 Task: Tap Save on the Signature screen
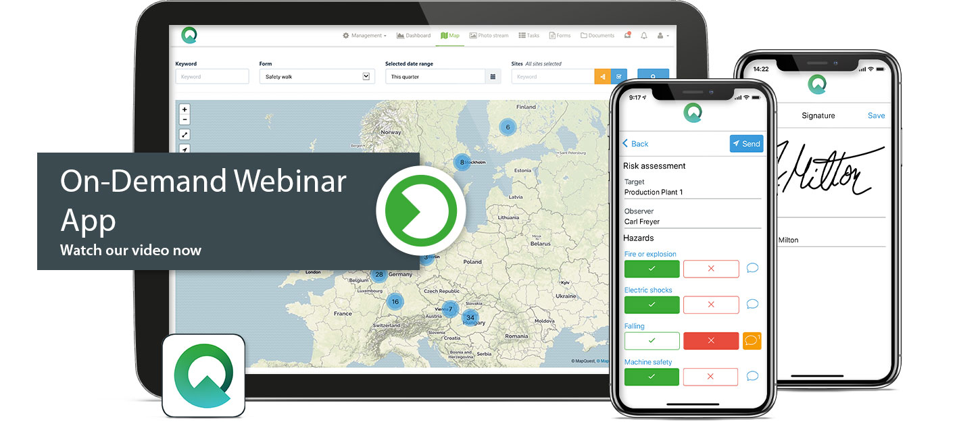(876, 115)
